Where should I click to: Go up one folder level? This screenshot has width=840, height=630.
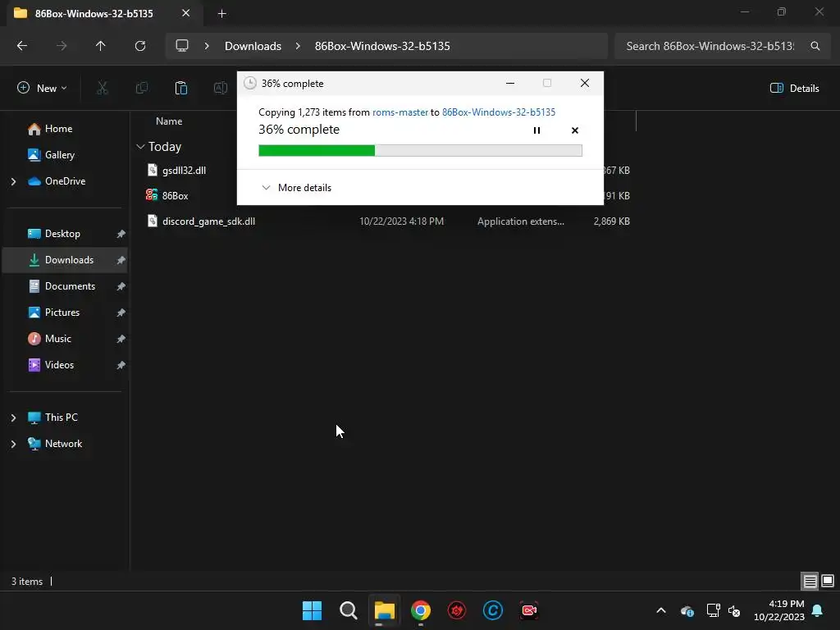pos(100,46)
